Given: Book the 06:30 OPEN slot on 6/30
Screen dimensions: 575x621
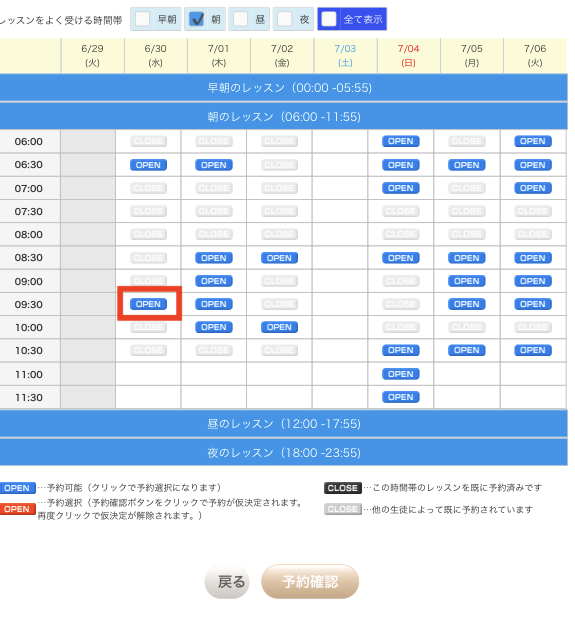Looking at the screenshot, I should [149, 165].
